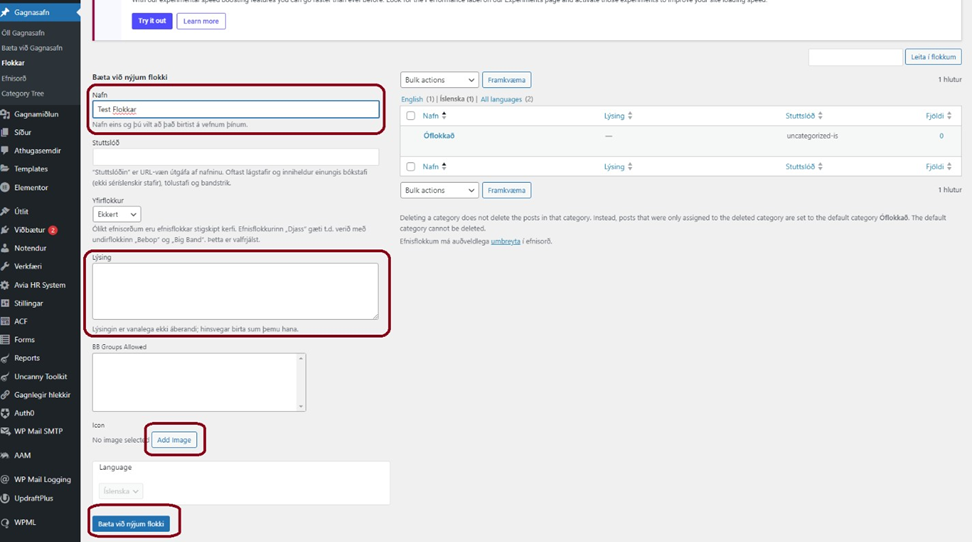Click the WP Mail SMTP icon

[x=6, y=431]
